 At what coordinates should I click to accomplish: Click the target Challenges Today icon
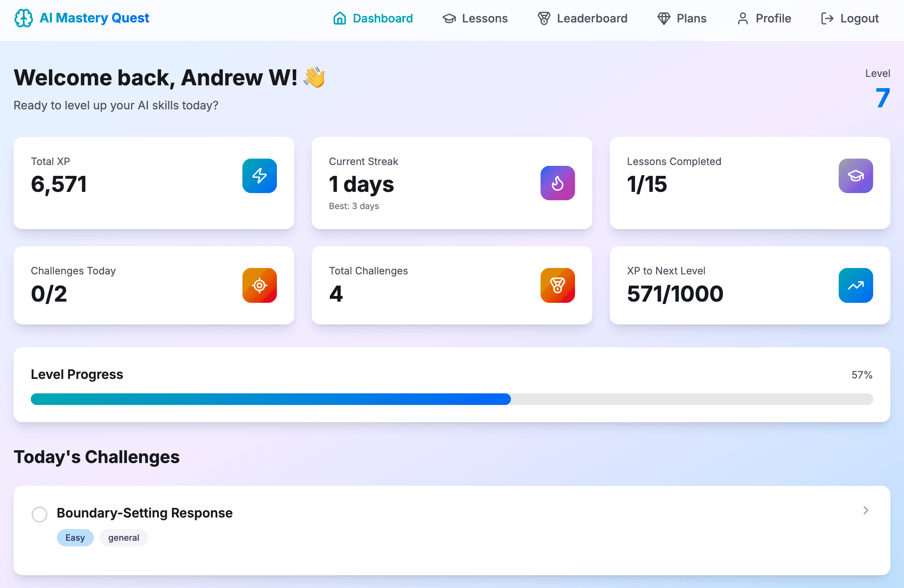(259, 285)
